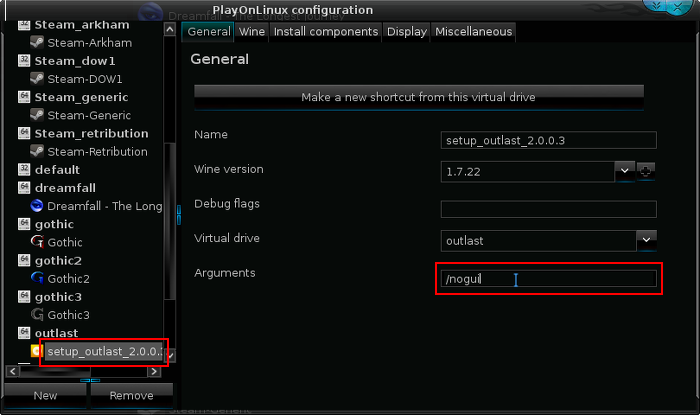Click the list scrollbar up arrow
700x415 pixels.
tap(170, 30)
